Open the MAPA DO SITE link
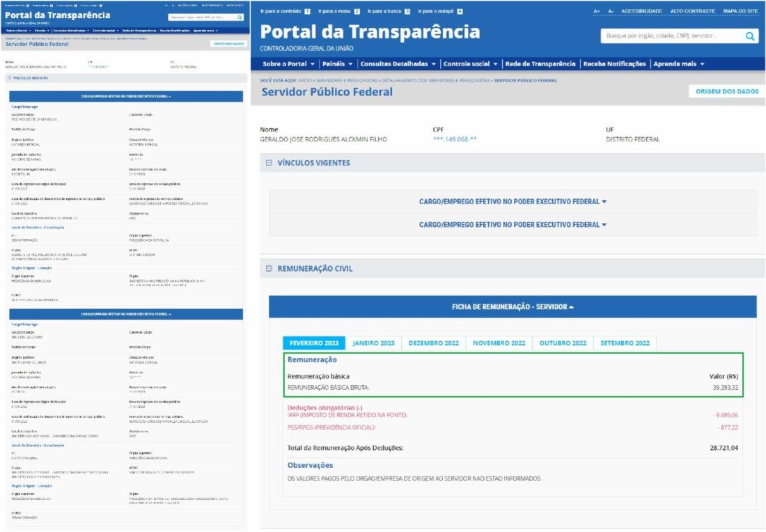766x532 pixels. (740, 10)
